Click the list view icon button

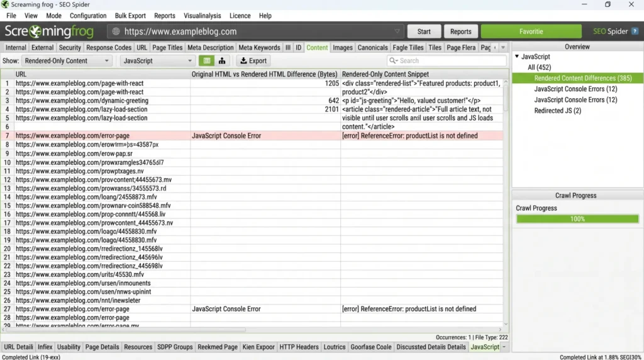206,61
